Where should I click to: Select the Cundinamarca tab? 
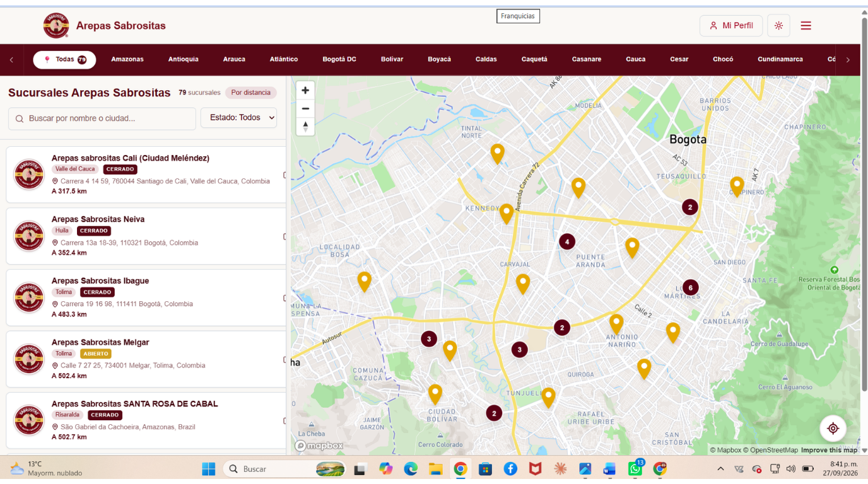(x=780, y=60)
